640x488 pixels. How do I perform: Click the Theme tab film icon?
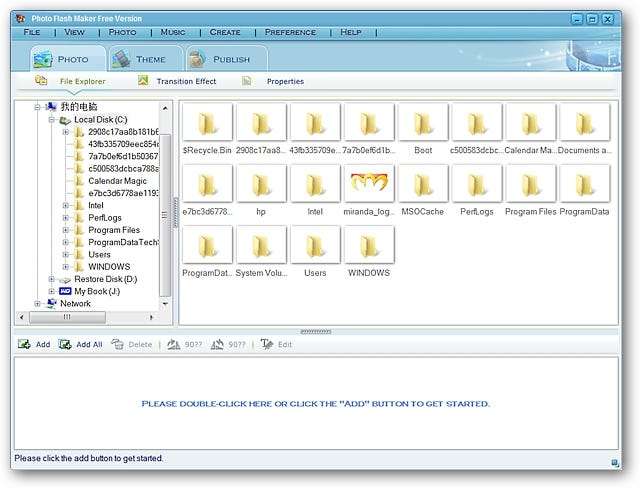[x=121, y=59]
